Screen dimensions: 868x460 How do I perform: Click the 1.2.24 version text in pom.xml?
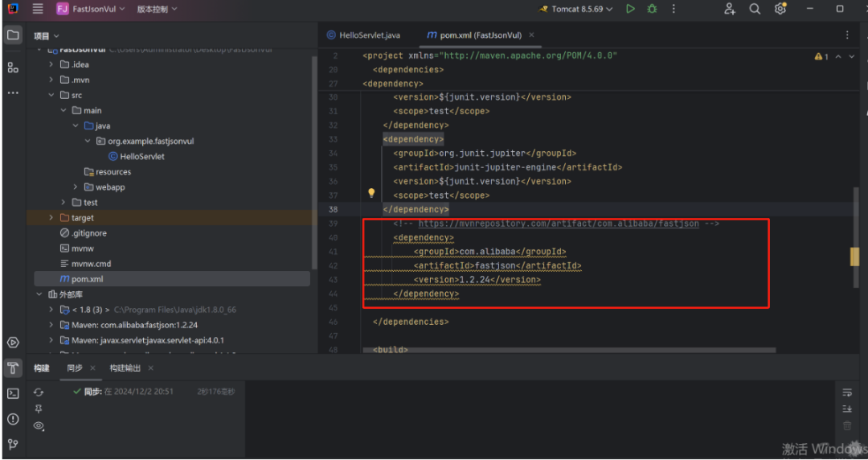coord(475,280)
